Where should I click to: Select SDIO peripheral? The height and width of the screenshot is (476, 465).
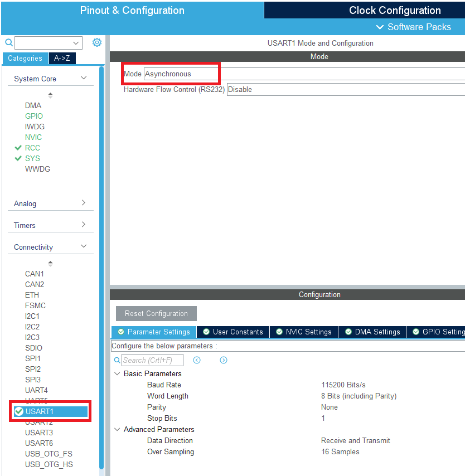[x=33, y=348]
